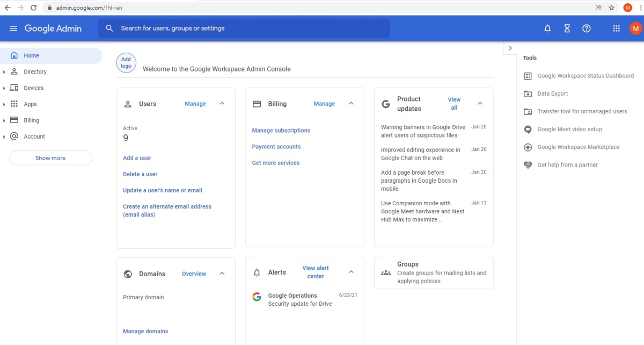Select Home in the sidebar
644x345 pixels.
coord(51,55)
